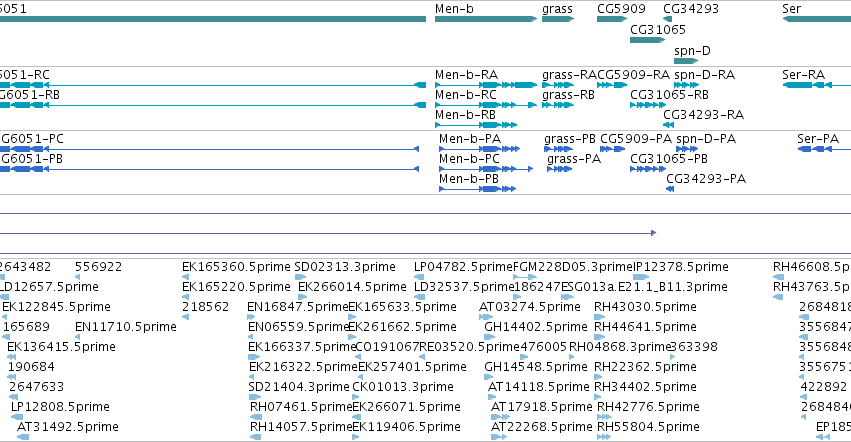This screenshot has height=442, width=851.
Task: Open the RH34402.5prime EST label
Action: 645,387
